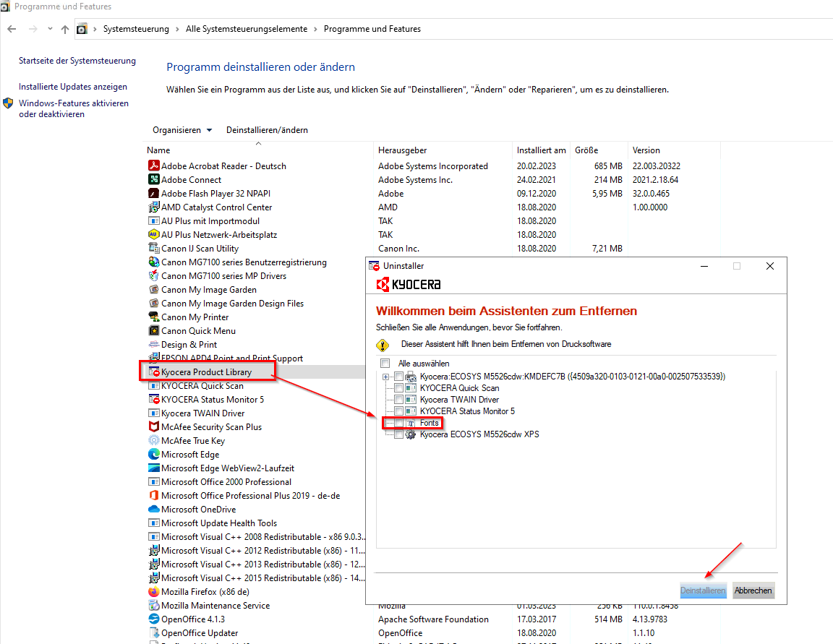
Task: Open the Organisieren dropdown
Action: tap(182, 130)
